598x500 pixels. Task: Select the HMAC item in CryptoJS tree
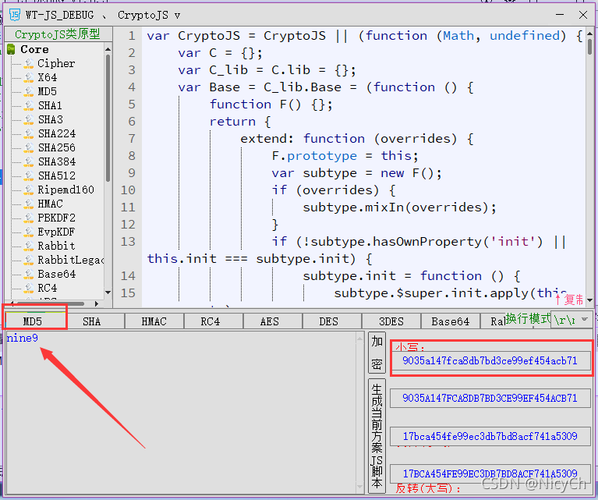point(50,204)
